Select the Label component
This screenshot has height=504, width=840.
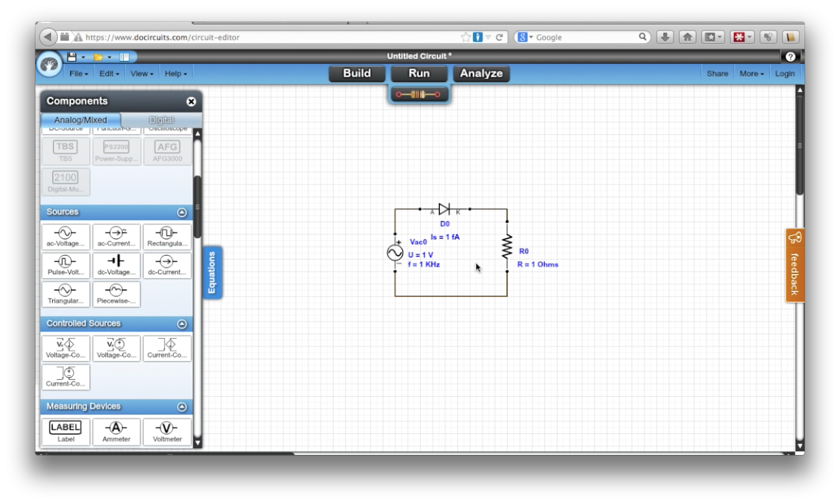(x=66, y=431)
